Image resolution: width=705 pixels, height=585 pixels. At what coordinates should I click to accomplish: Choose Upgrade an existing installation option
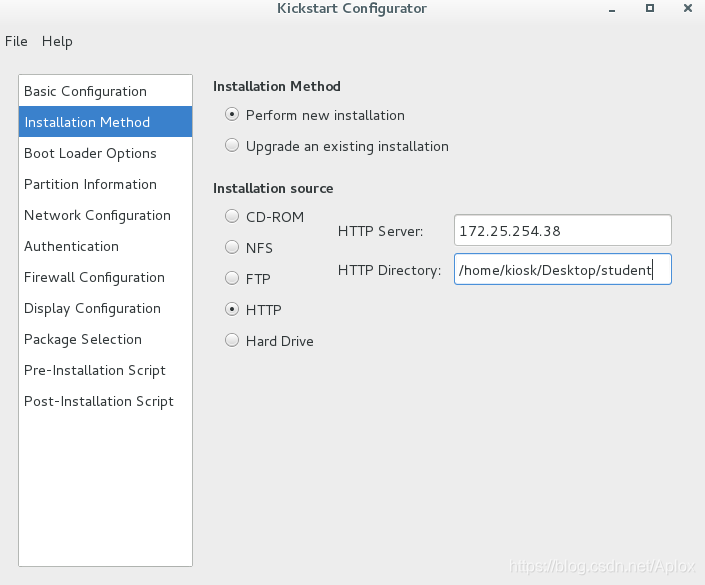[x=232, y=146]
